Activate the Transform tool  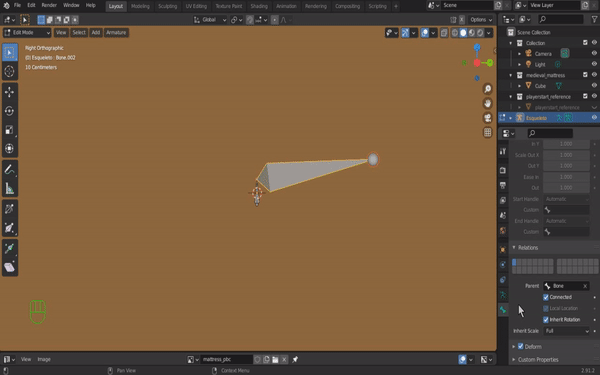click(x=10, y=148)
